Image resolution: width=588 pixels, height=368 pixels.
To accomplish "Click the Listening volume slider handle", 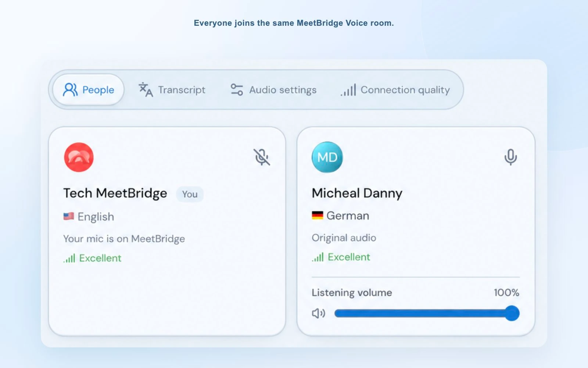I will click(512, 314).
